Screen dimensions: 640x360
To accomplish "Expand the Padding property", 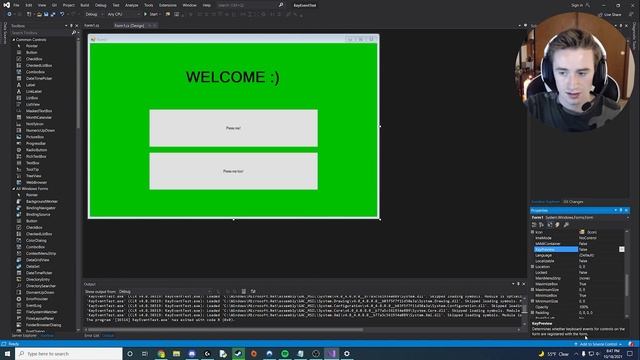I will (x=533, y=313).
